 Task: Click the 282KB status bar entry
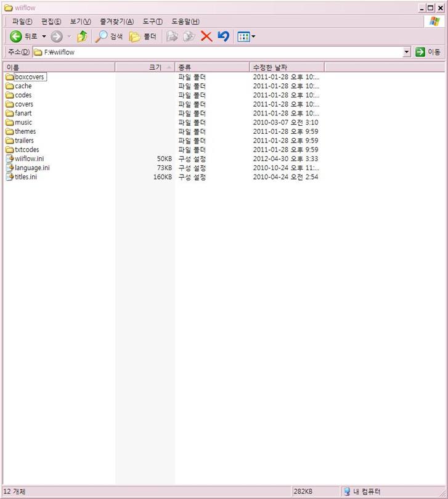pos(303,492)
